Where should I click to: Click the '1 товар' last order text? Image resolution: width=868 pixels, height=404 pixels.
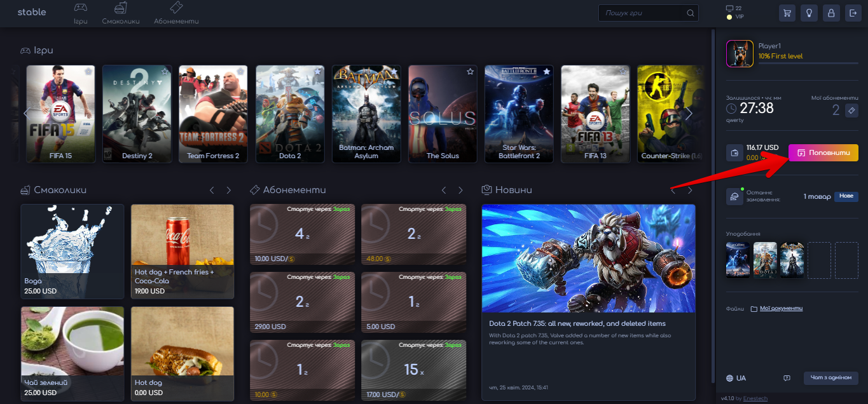[817, 197]
